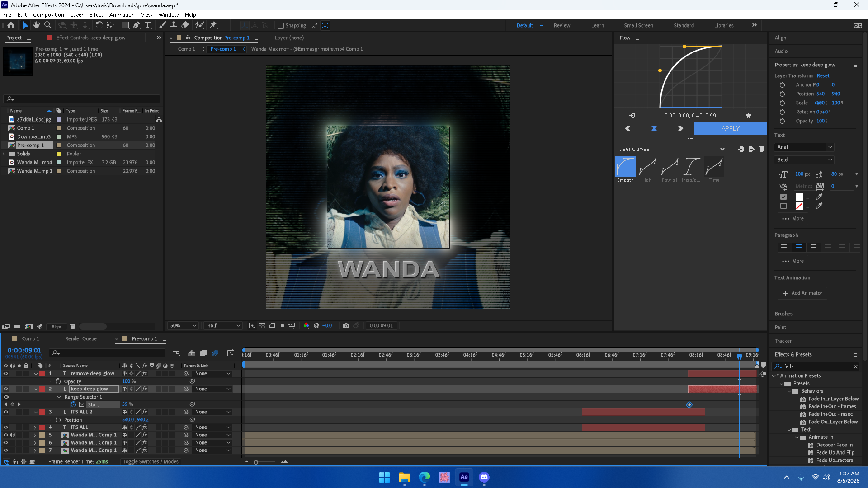868x488 pixels.
Task: Click the Start keyframe on the timeline
Action: tap(689, 404)
